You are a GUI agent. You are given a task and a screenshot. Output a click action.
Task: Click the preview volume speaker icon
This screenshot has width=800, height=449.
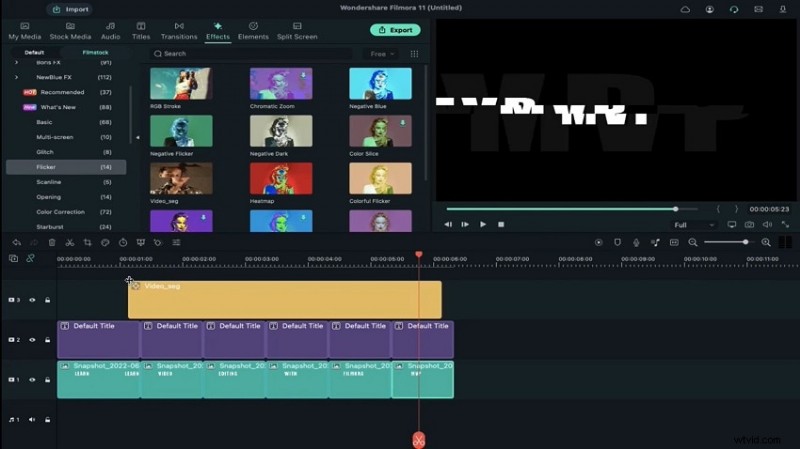(767, 224)
